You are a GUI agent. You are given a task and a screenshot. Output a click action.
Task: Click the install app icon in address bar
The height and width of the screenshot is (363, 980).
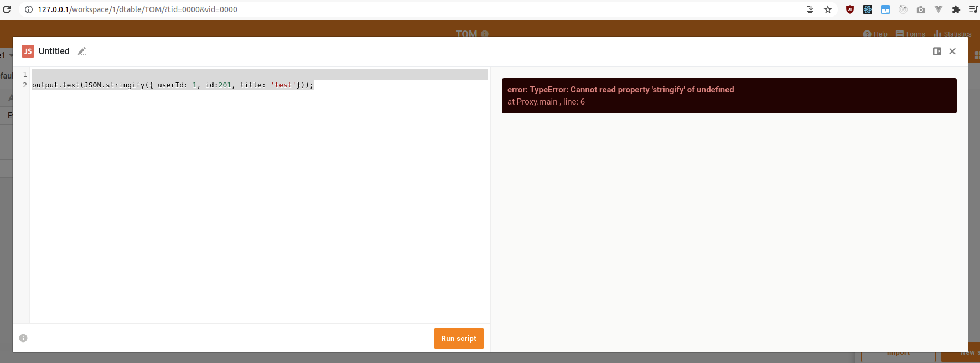pyautogui.click(x=810, y=9)
